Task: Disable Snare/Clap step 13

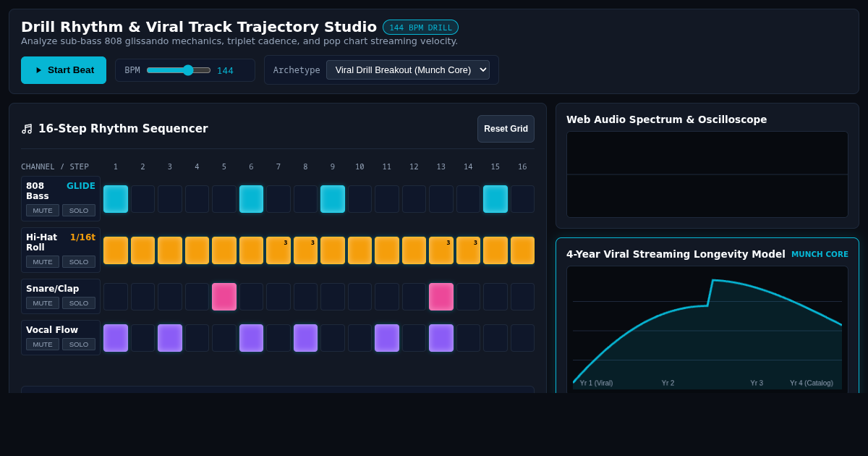Action: click(441, 297)
